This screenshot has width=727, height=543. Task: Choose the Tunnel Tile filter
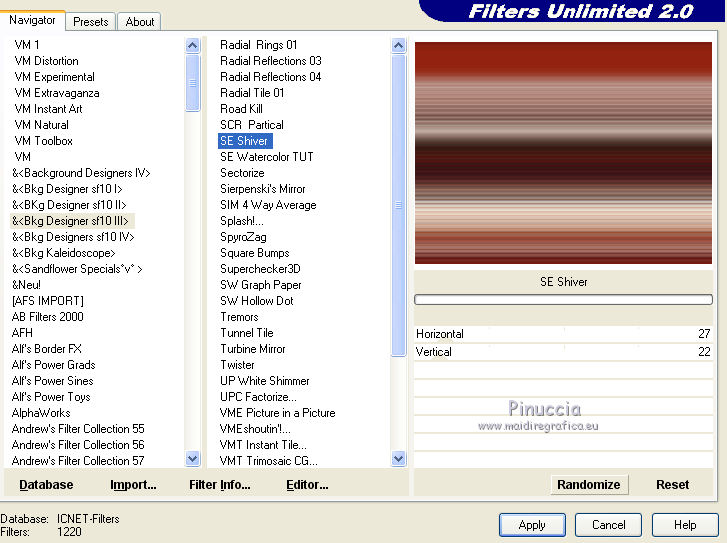pyautogui.click(x=247, y=333)
